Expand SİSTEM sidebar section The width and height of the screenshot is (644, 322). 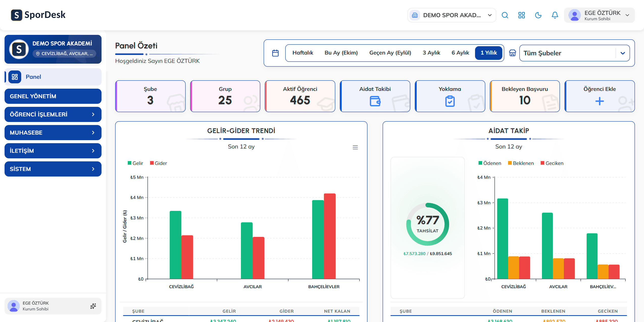point(53,169)
